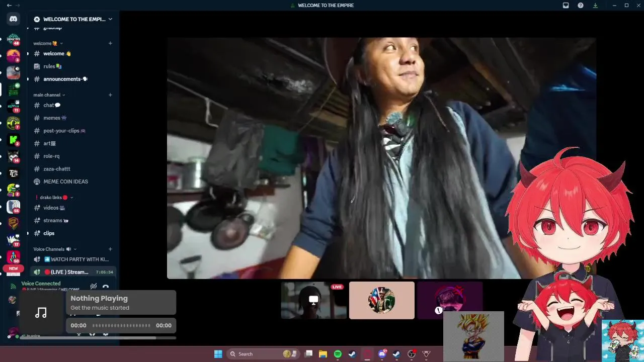The width and height of the screenshot is (644, 362).
Task: Collapse the Voice Channels category
Action: [55, 249]
